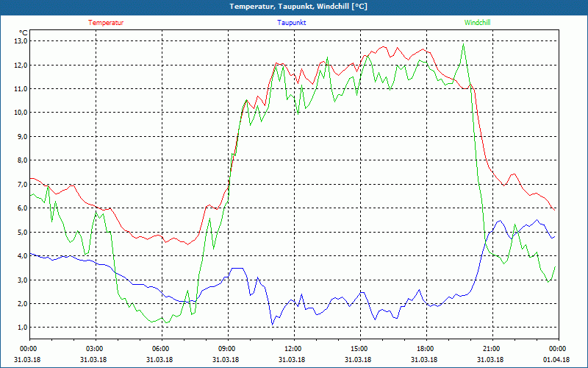588x368 pixels.
Task: Select the 1,0 y-axis value
Action: point(23,328)
